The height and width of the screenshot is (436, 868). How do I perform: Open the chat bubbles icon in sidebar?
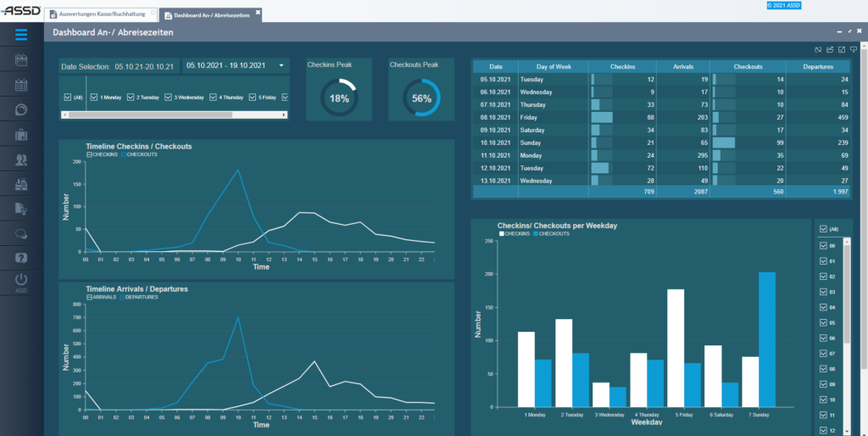click(x=21, y=234)
